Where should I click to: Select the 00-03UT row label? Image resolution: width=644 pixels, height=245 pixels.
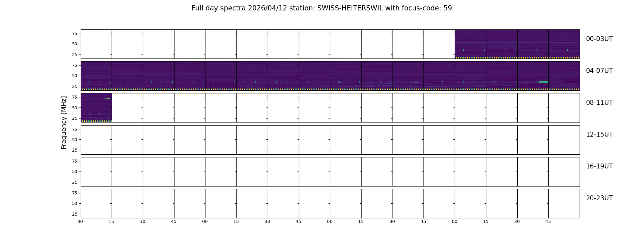tap(599, 39)
